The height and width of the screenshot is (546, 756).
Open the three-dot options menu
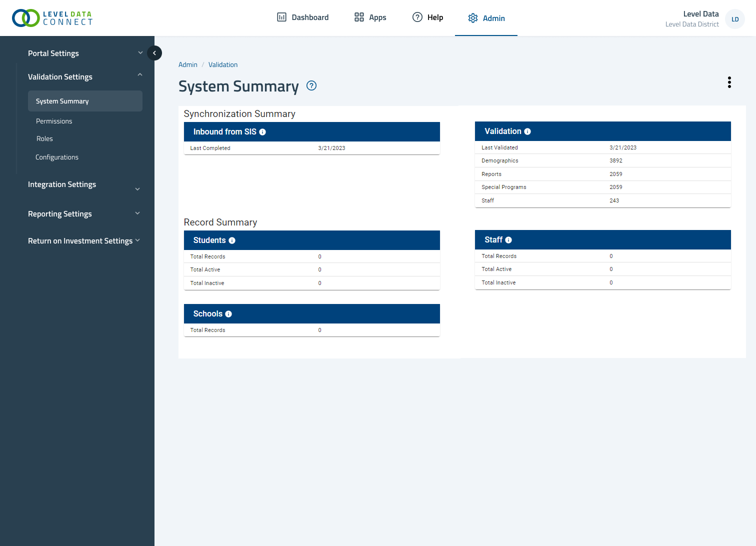(x=729, y=82)
